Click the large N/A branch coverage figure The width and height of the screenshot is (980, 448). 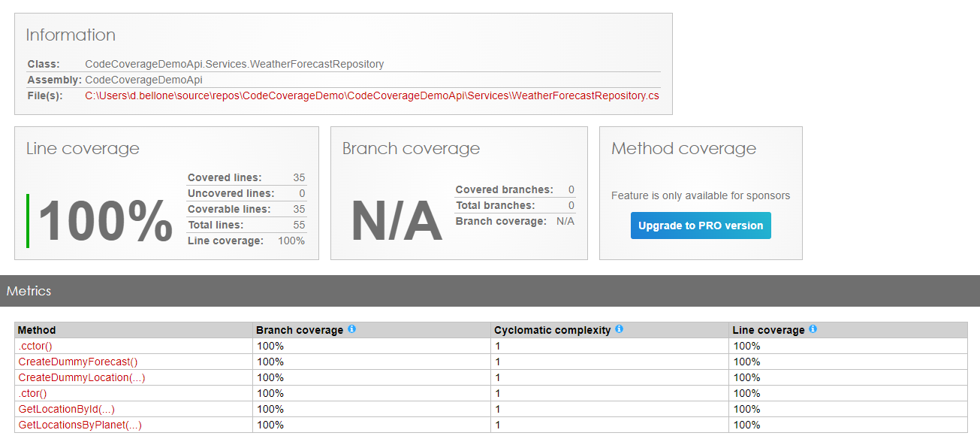pyautogui.click(x=396, y=222)
